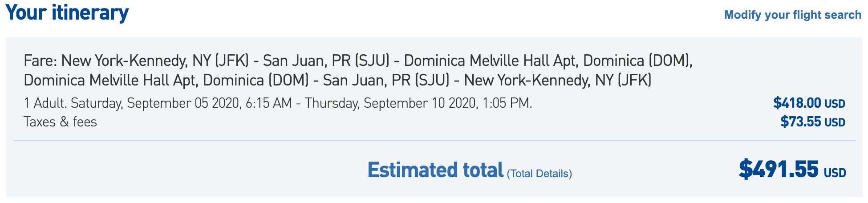Screen dimensions: 868x203
Task: Click the $418.00 USD fare price
Action: [809, 103]
